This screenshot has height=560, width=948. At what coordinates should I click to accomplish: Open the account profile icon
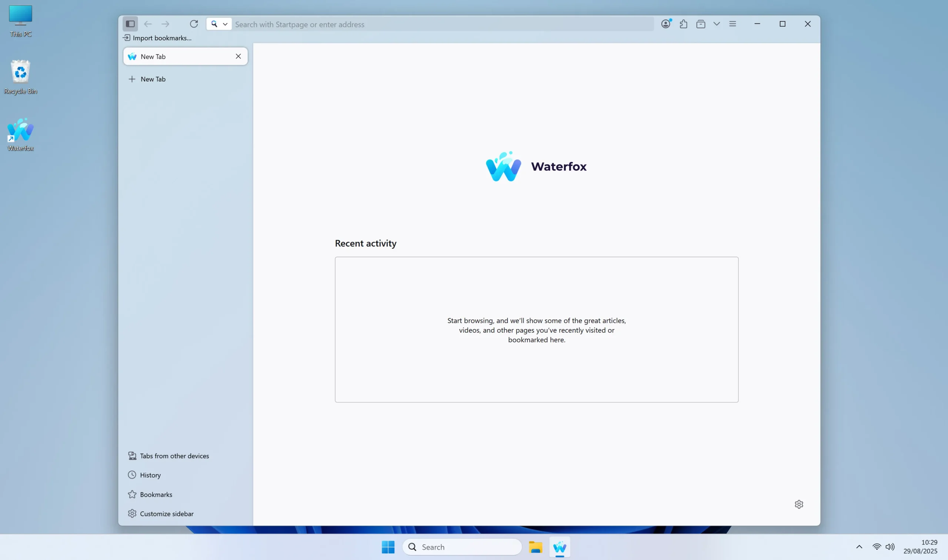pos(666,24)
